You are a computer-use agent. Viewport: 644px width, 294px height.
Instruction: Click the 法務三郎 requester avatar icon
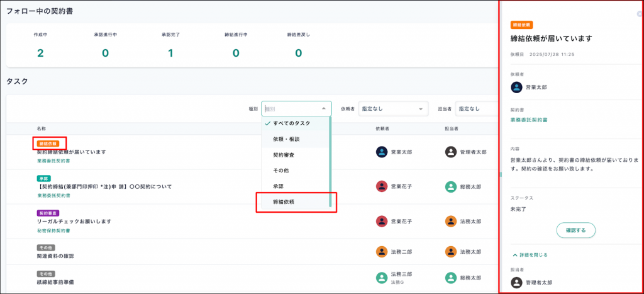(382, 278)
